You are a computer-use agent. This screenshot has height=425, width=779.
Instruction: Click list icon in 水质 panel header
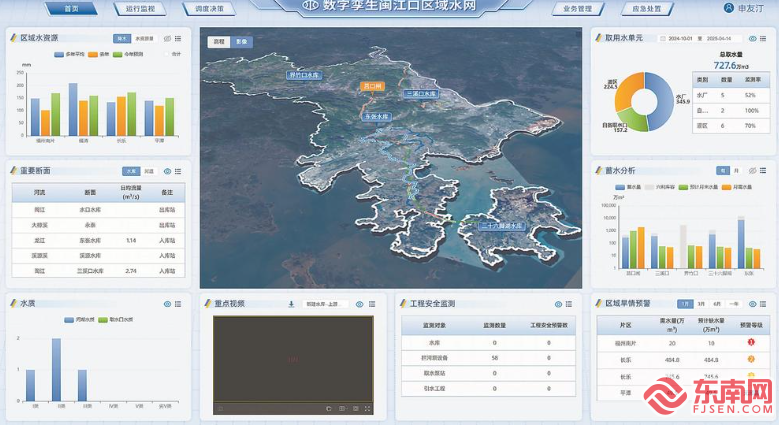pos(180,303)
